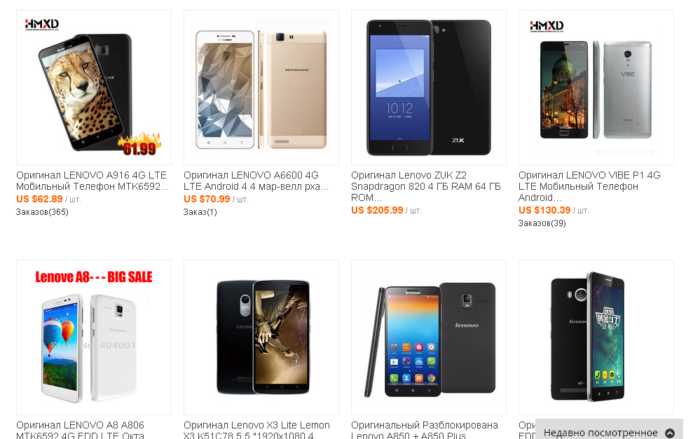Click the Недавно посмотренное label

(x=600, y=433)
